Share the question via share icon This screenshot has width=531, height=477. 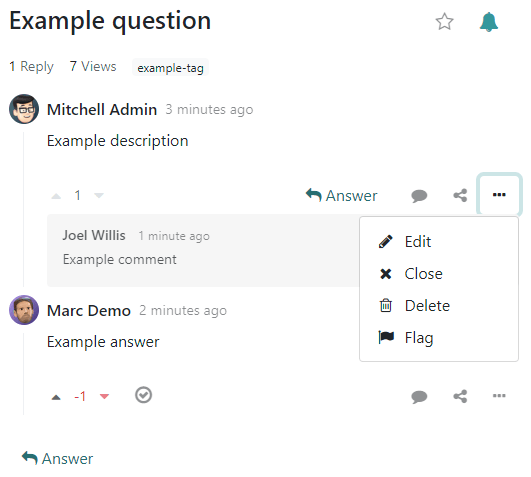(460, 195)
